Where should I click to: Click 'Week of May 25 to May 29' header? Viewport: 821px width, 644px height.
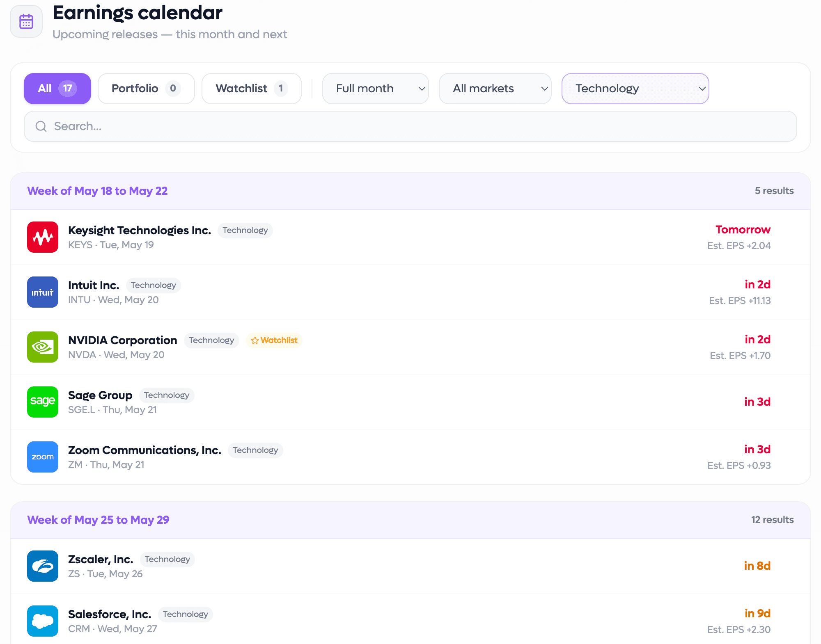pyautogui.click(x=98, y=520)
